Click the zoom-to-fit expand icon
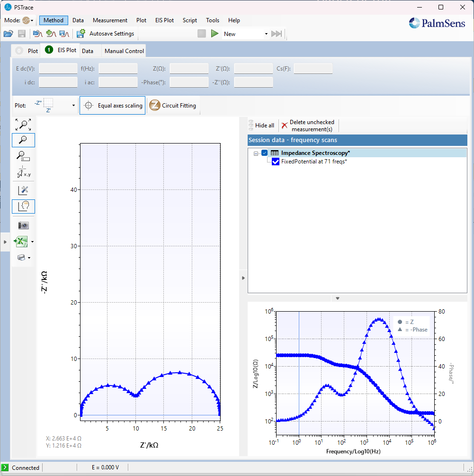Screen dimensions: 474x476 (23, 125)
